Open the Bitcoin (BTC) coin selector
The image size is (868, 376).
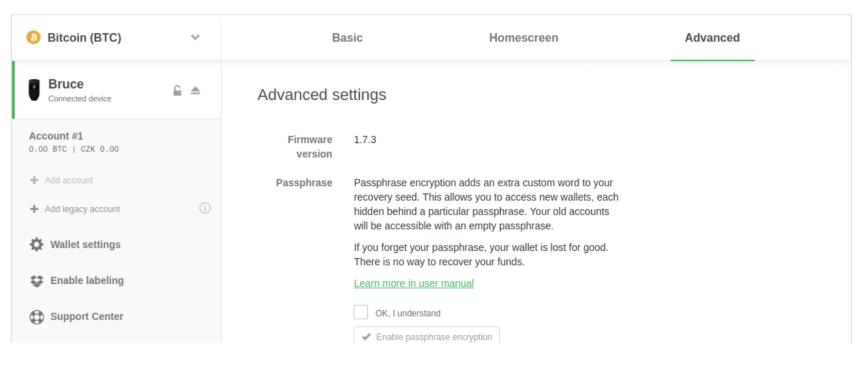(84, 38)
